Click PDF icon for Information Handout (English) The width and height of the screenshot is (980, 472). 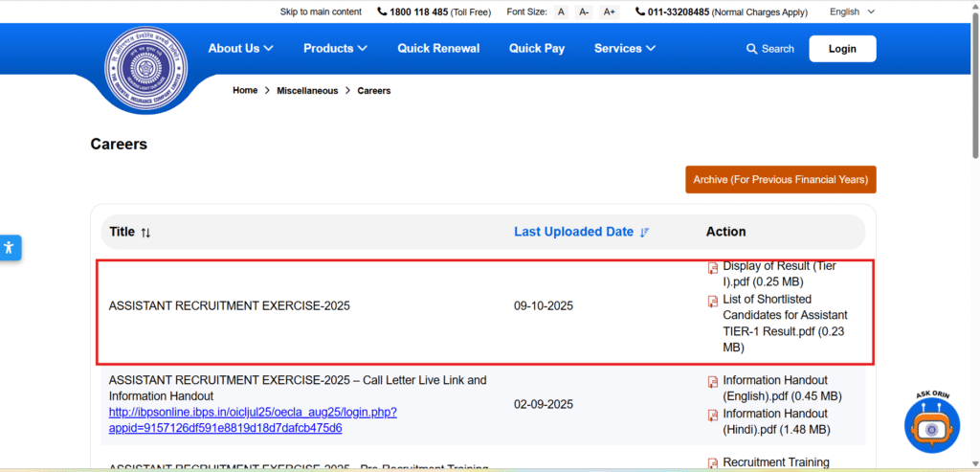[x=712, y=383]
